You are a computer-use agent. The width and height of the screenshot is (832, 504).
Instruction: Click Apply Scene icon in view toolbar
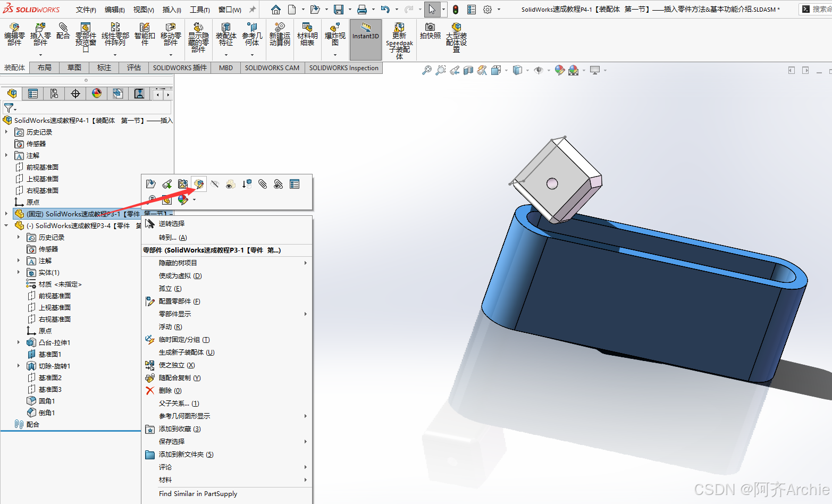point(573,70)
